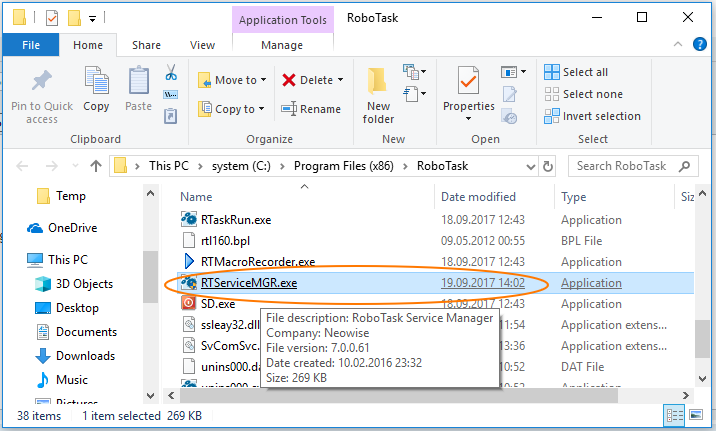Switch to Details view icon in status bar
Viewport: 716px width, 431px height.
(x=675, y=415)
